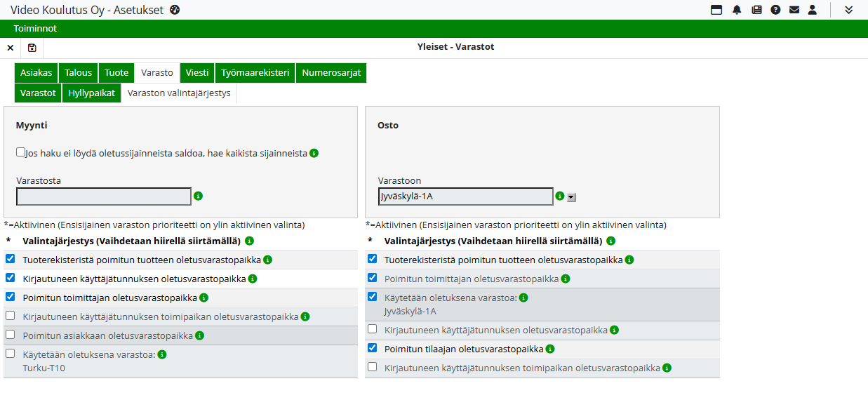
Task: Expand the double-chevron header menu
Action: (848, 10)
